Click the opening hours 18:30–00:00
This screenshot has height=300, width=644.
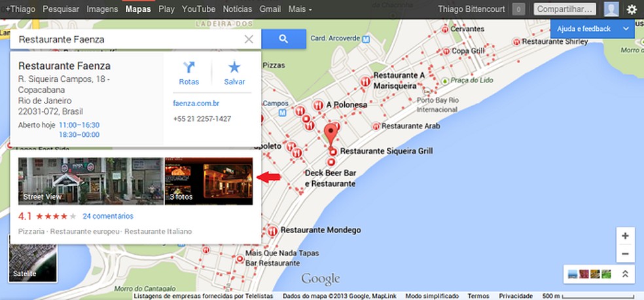click(x=79, y=135)
